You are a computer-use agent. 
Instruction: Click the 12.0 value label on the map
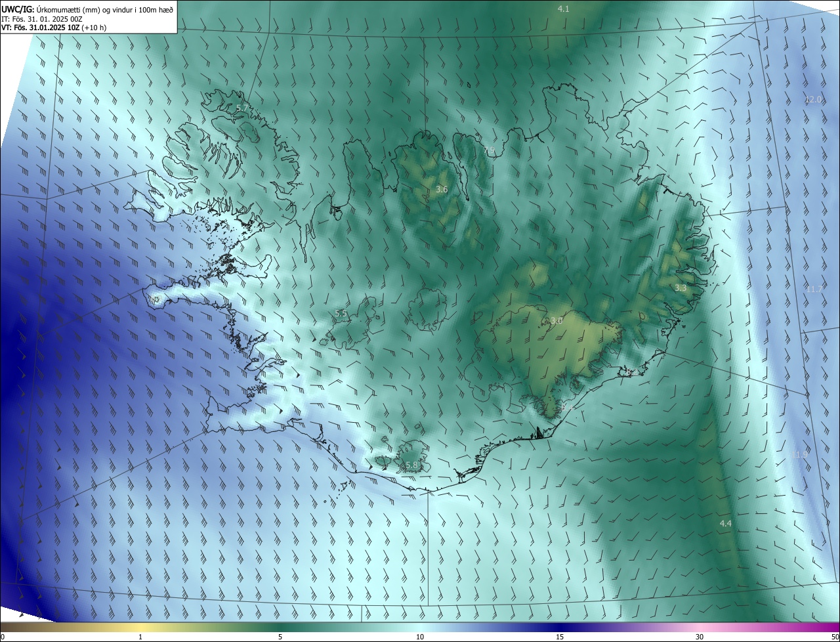click(x=813, y=100)
